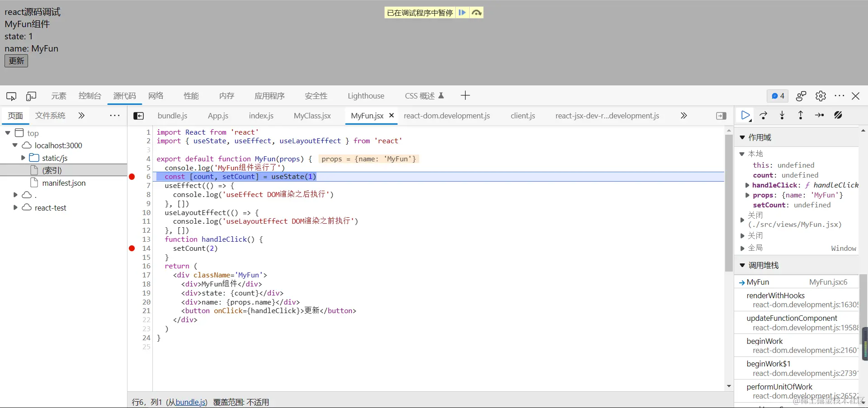Open the experiments feedback icon
The width and height of the screenshot is (868, 408).
pyautogui.click(x=801, y=96)
